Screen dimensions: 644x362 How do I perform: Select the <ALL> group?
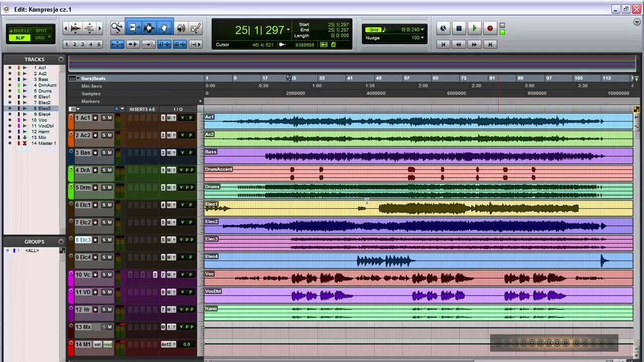[32, 250]
